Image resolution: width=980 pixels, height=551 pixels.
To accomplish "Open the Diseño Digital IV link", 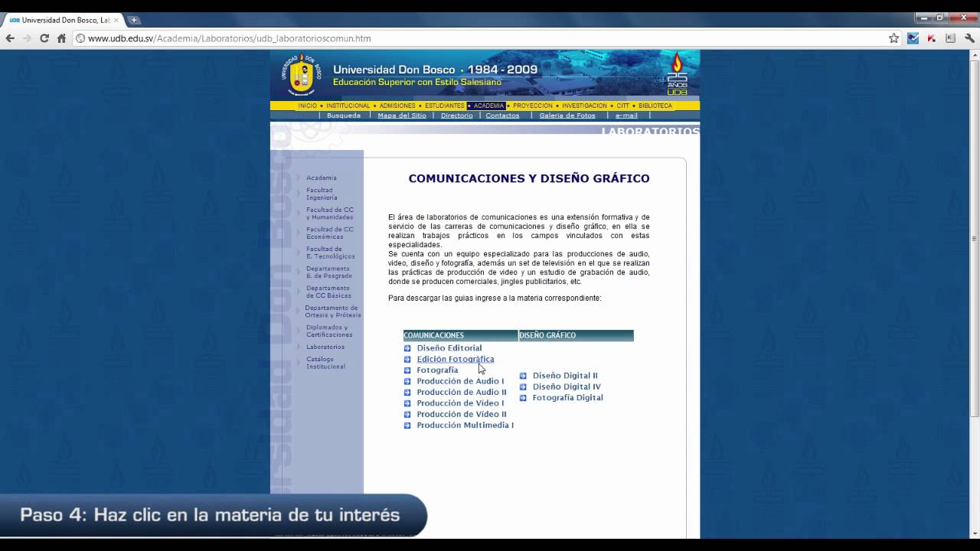I will coord(567,387).
